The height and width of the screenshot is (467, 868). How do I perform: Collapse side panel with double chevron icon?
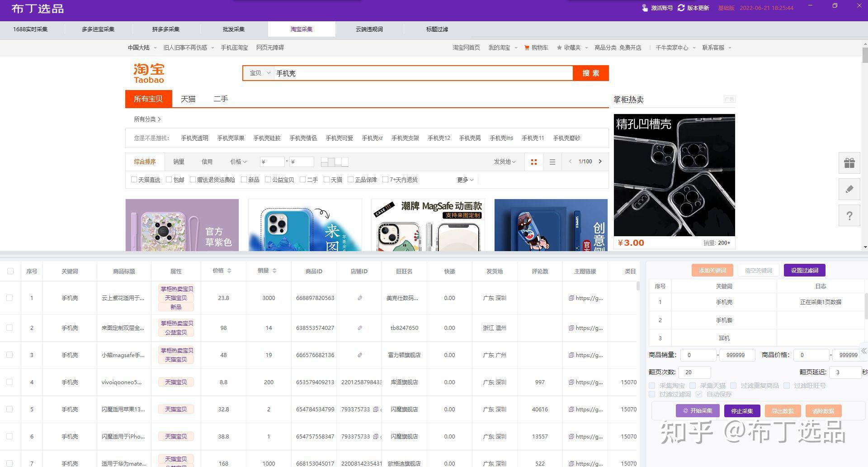863,351
